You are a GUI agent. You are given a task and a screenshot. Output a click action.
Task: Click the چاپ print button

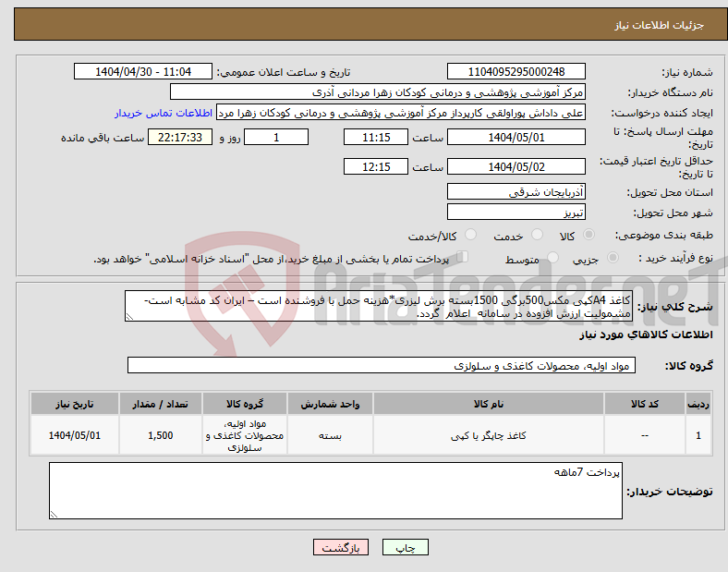point(406,547)
